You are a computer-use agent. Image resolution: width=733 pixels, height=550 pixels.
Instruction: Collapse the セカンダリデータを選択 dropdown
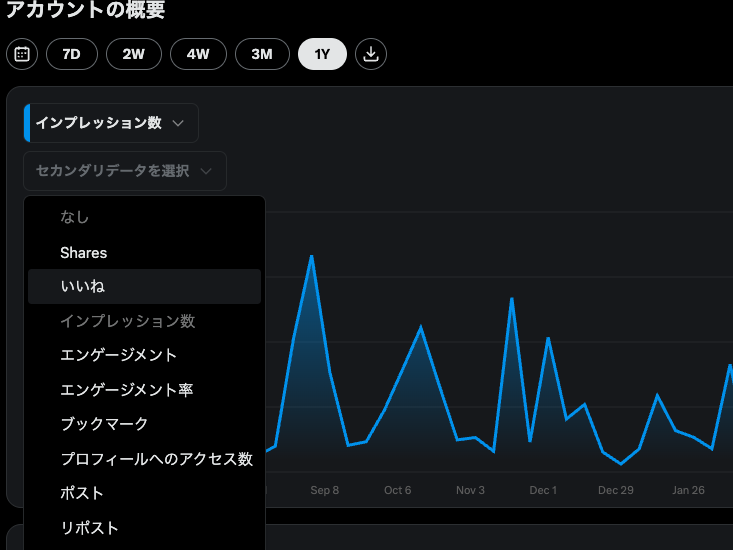125,171
